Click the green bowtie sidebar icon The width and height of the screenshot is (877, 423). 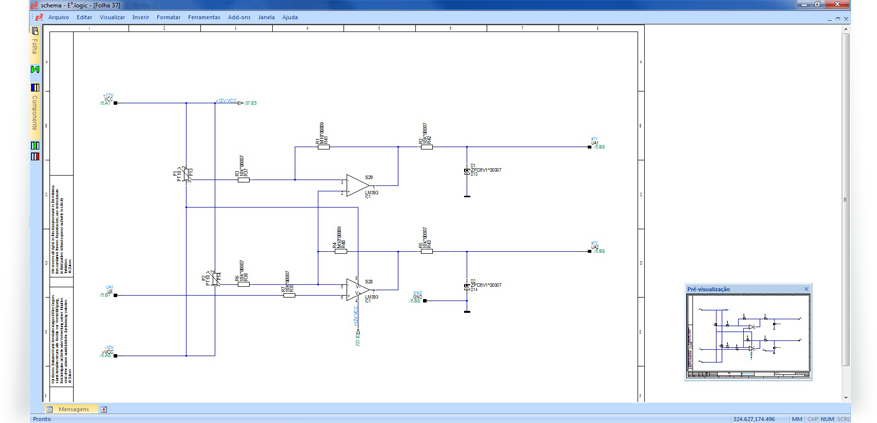click(x=35, y=69)
